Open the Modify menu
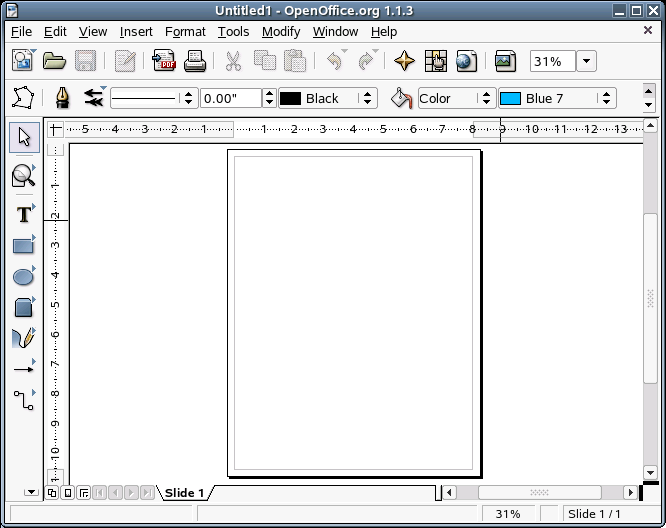The height and width of the screenshot is (528, 666). [281, 31]
